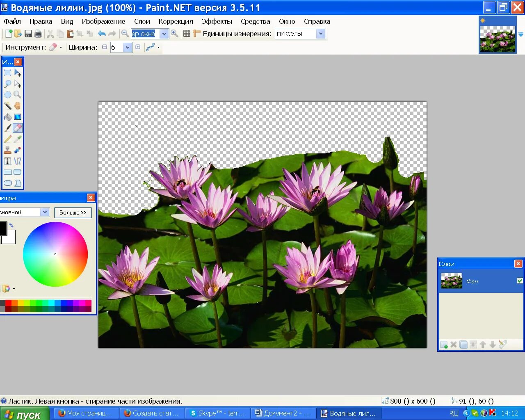
Task: Click the Duplicate Layer icon
Action: [463, 345]
